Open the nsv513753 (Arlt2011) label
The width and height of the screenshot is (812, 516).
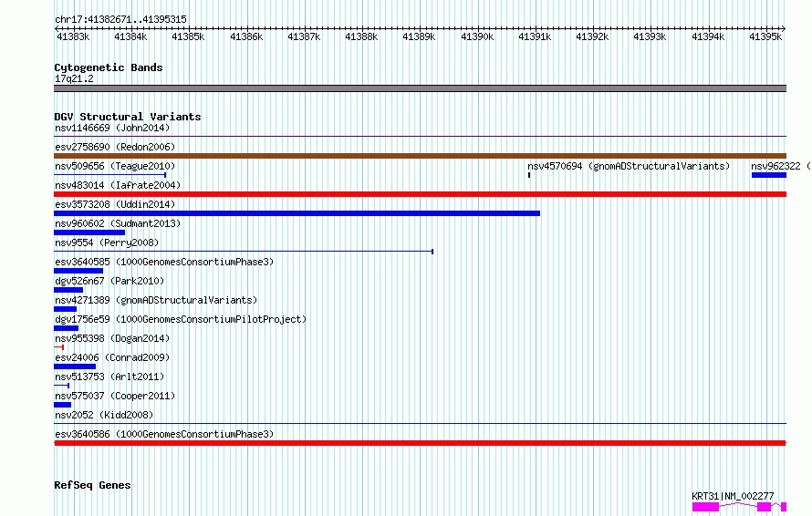[x=109, y=377]
